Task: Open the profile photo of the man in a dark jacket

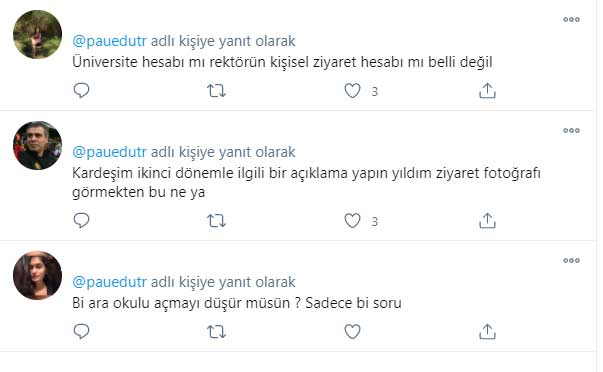Action: pyautogui.click(x=37, y=145)
